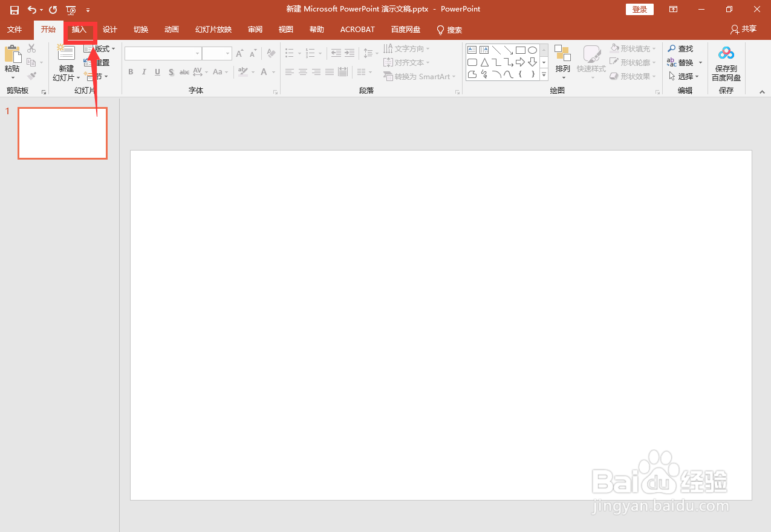Switch to the Transitions (切换) tab

click(x=141, y=30)
